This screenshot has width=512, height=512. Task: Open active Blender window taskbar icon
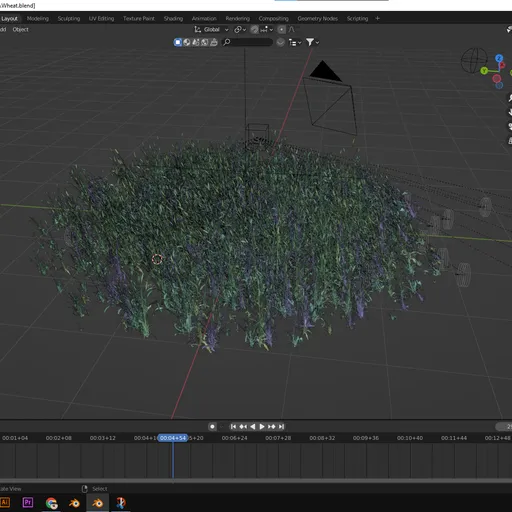pos(97,503)
